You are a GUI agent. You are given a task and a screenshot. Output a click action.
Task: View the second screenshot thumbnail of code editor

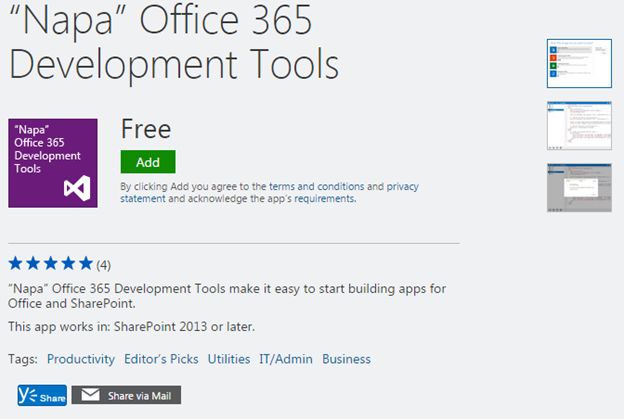pos(579,126)
